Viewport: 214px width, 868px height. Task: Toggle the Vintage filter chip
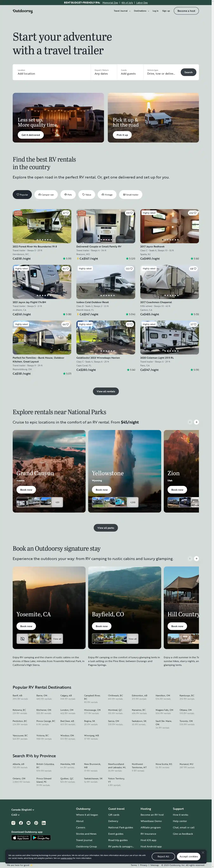107,194
